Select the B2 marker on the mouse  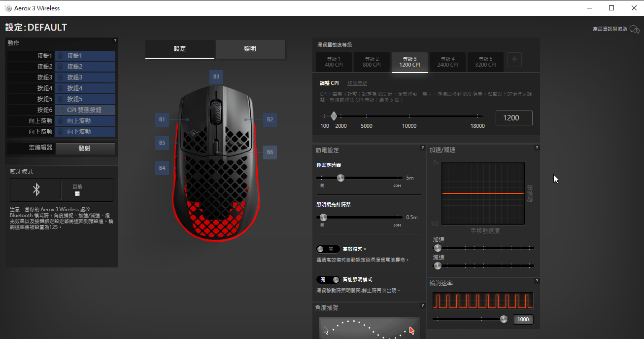pos(270,119)
